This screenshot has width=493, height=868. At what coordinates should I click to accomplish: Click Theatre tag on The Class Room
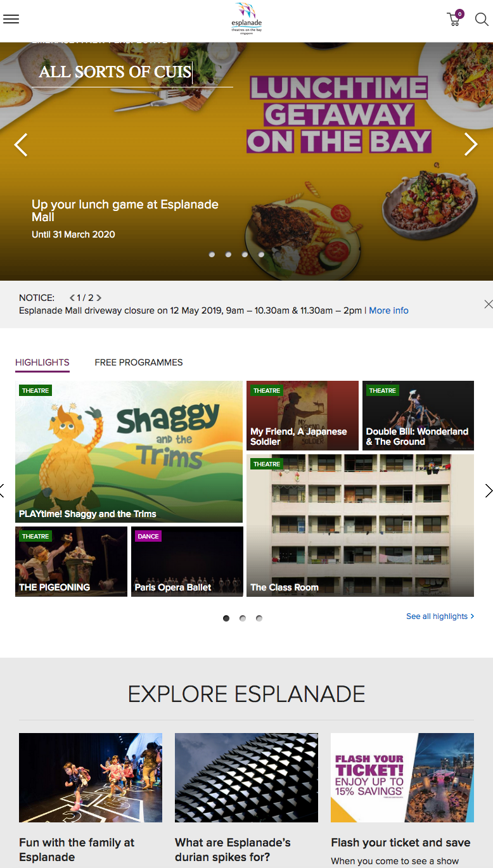click(x=267, y=464)
